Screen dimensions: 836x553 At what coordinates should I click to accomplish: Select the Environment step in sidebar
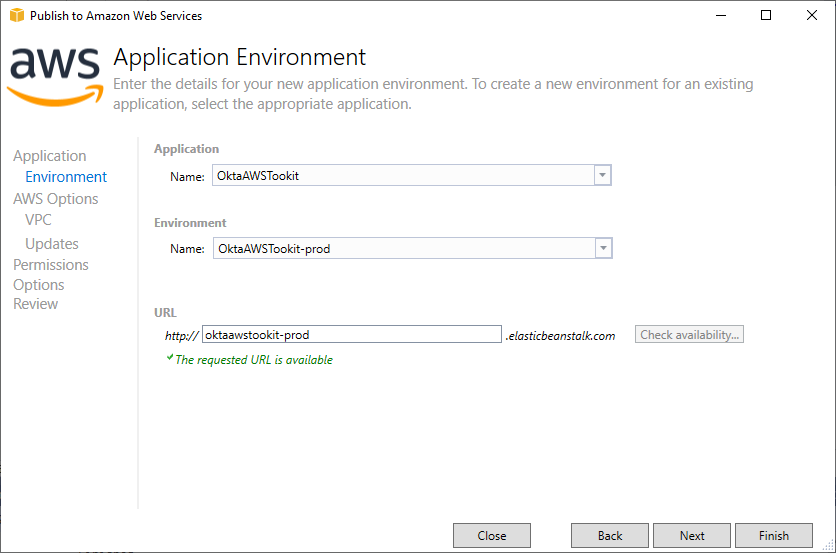[x=66, y=177]
